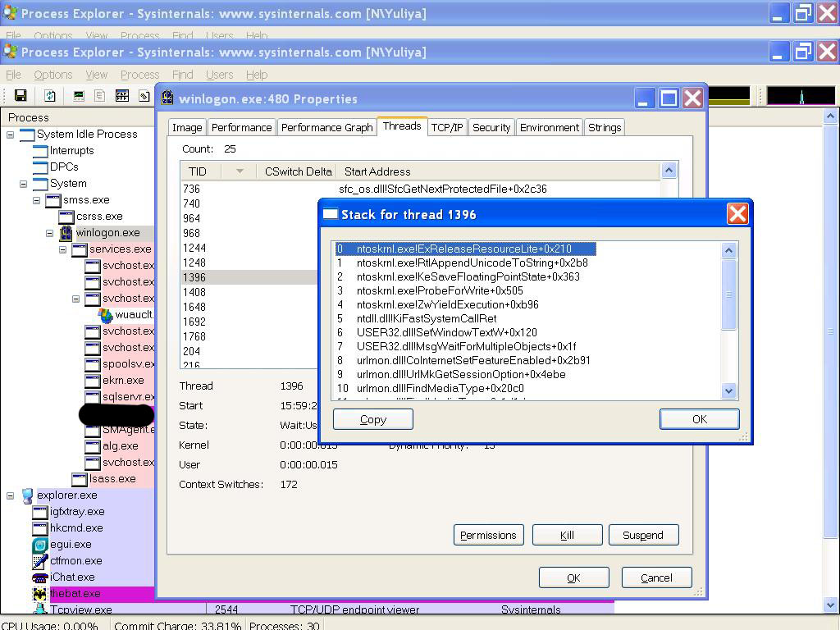
Task: Click the stack list scroll-up arrow
Action: point(728,250)
